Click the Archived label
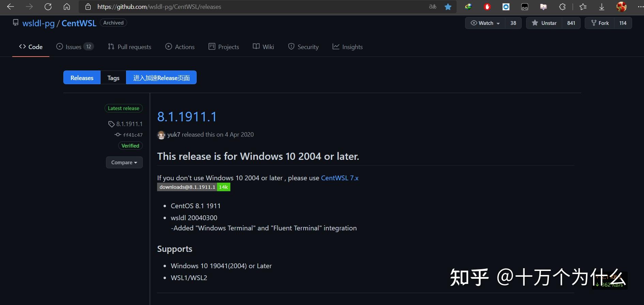The height and width of the screenshot is (305, 644). 113,22
